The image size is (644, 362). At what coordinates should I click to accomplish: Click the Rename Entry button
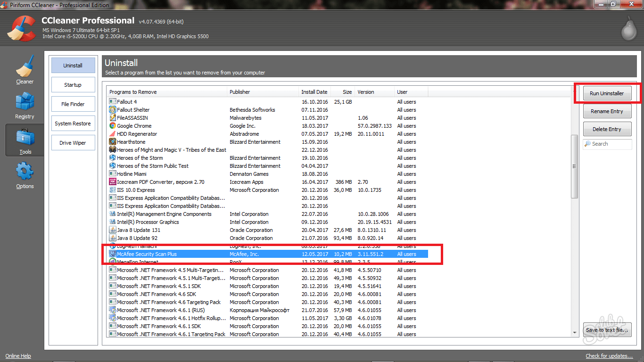[607, 111]
